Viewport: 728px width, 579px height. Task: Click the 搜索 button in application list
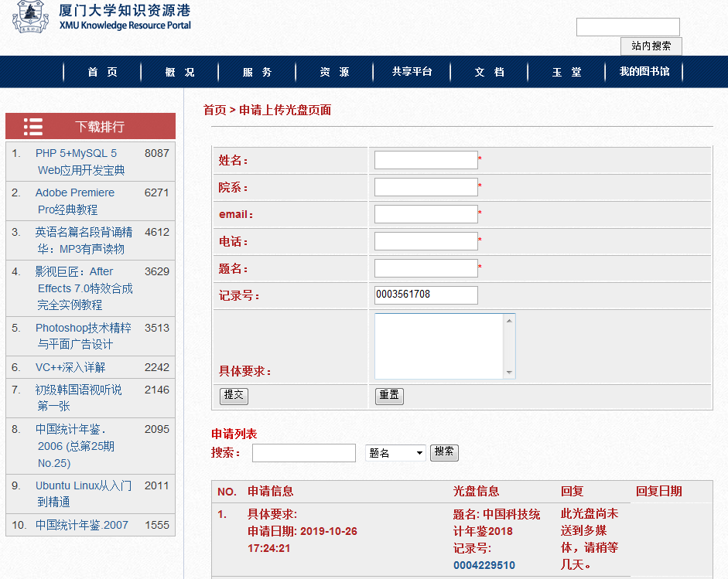444,452
